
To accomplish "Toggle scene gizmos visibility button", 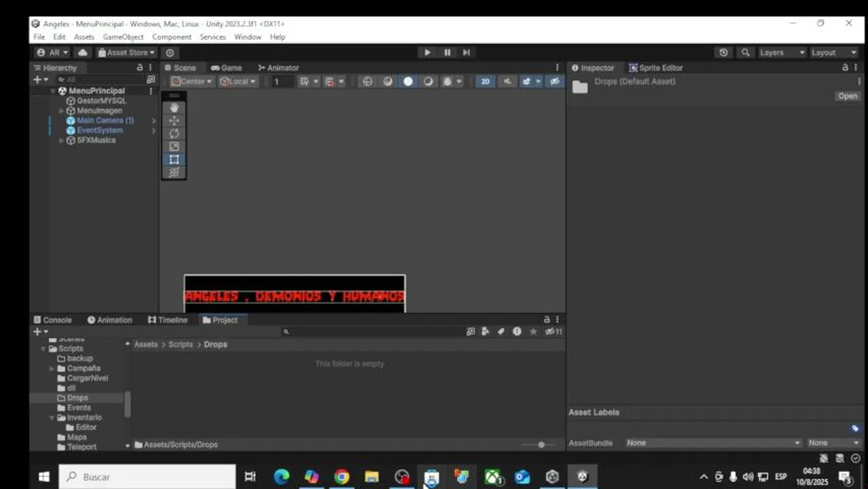I will pos(555,81).
